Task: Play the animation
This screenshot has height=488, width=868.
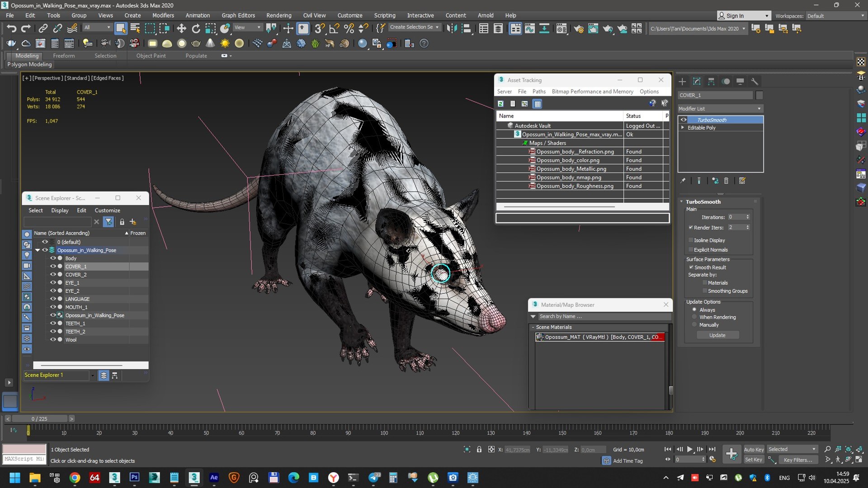Action: pos(690,449)
